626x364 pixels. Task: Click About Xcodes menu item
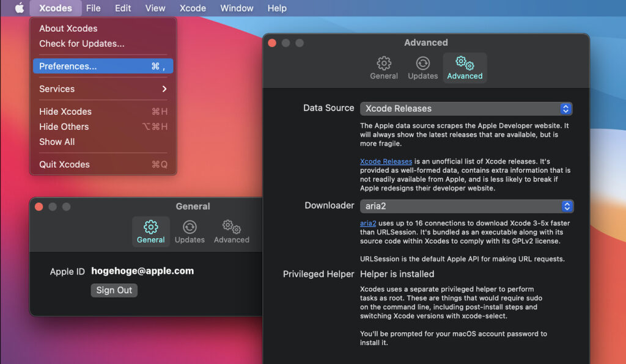coord(68,29)
